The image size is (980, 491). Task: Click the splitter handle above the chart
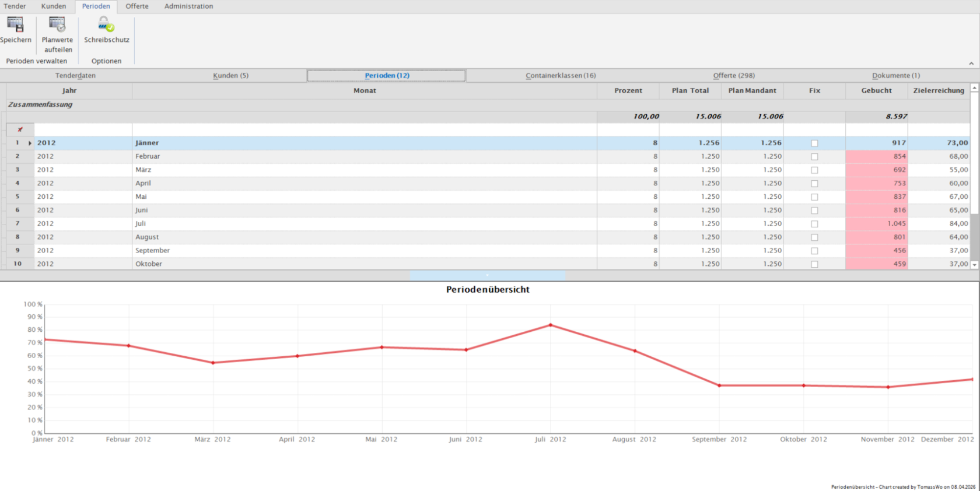(x=487, y=275)
